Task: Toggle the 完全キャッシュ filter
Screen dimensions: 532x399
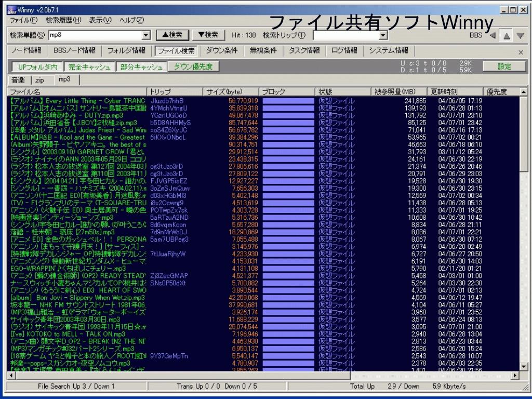Action: [89, 67]
